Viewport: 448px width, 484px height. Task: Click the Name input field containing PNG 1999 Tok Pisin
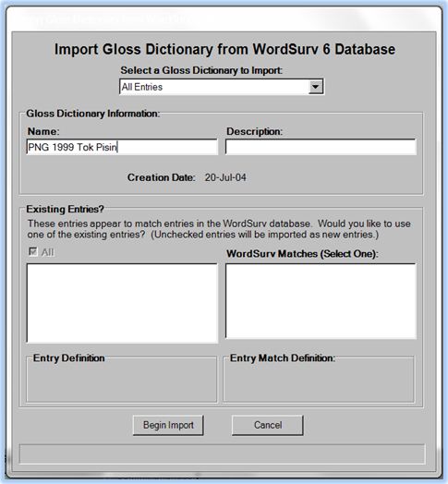(x=122, y=147)
